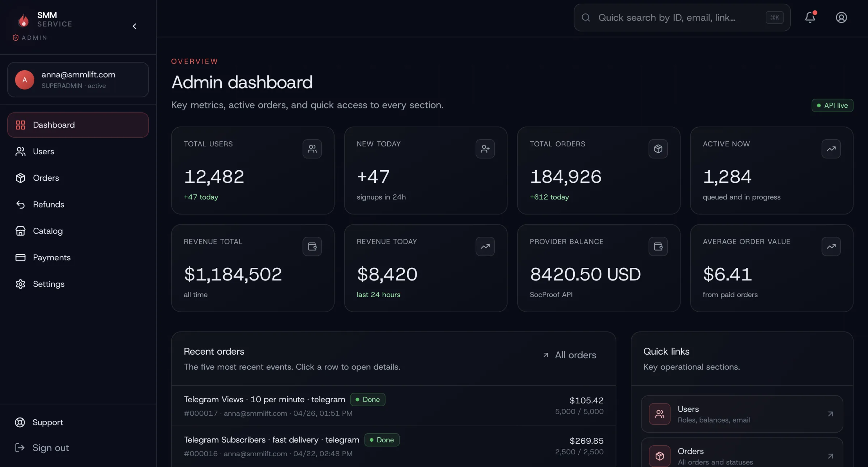Open Settings in the sidebar
The image size is (868, 467).
click(x=48, y=284)
